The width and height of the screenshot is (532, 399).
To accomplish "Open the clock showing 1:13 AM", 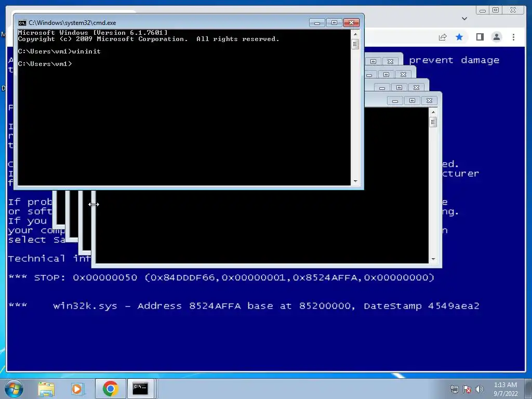I will pos(505,389).
